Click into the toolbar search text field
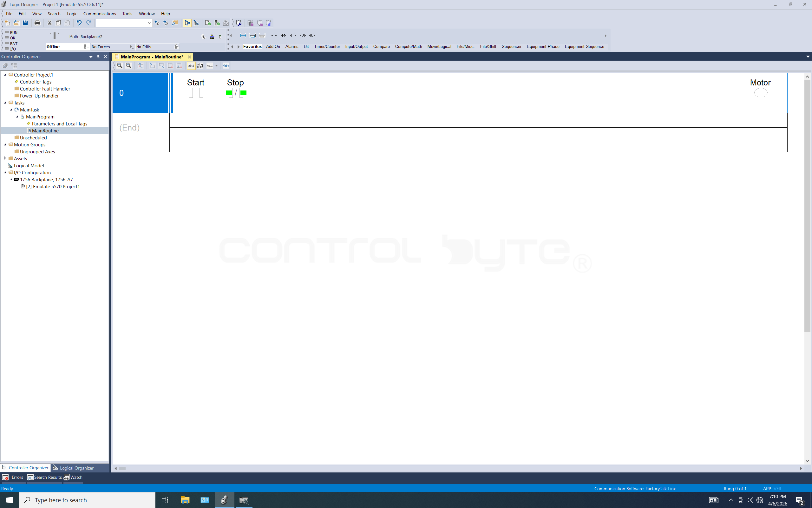This screenshot has height=508, width=812. [121, 23]
